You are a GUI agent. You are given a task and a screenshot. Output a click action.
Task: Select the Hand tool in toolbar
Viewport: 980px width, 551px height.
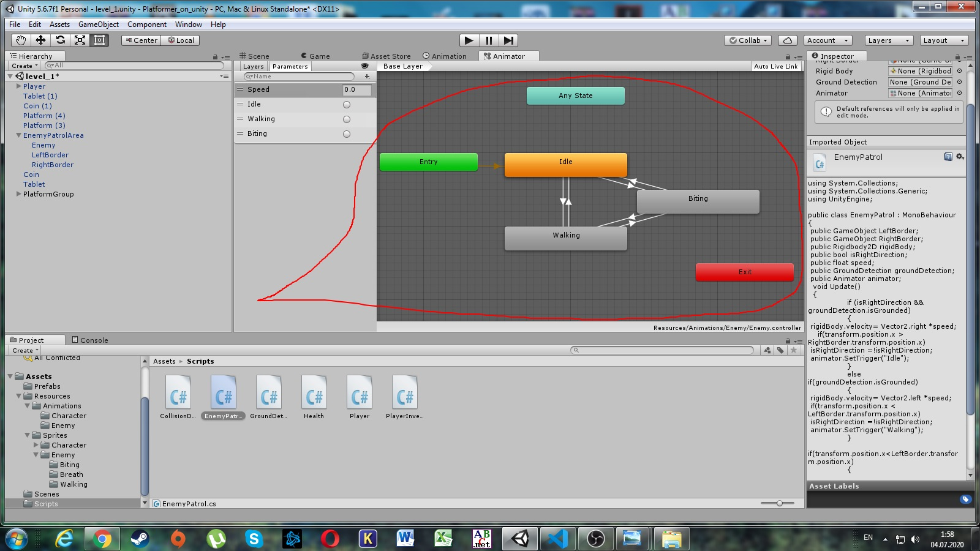21,40
